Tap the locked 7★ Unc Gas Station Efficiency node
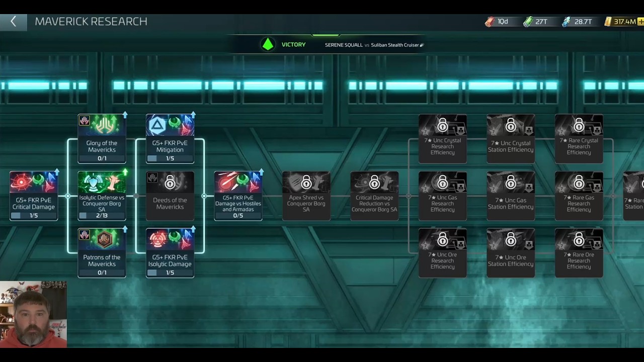This screenshot has width=644, height=362. (511, 196)
